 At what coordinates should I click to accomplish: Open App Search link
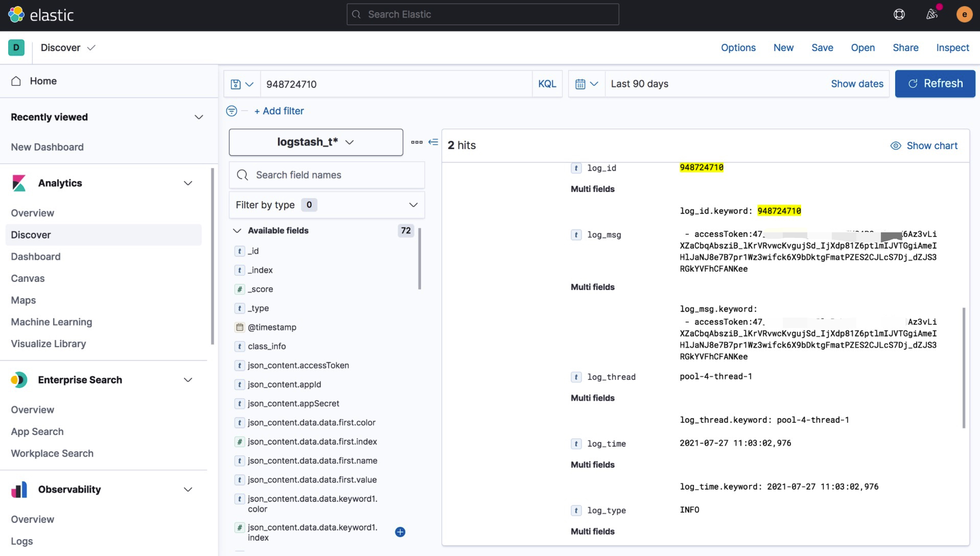coord(37,432)
